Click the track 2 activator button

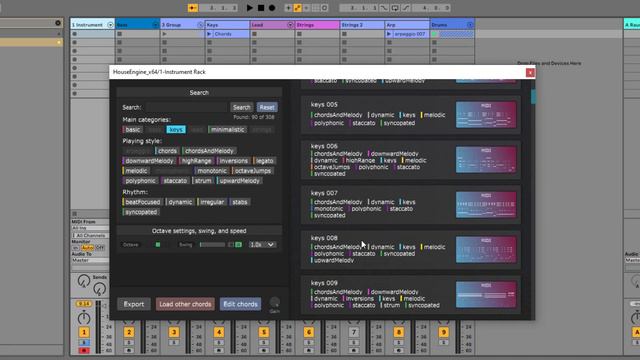tap(129, 332)
